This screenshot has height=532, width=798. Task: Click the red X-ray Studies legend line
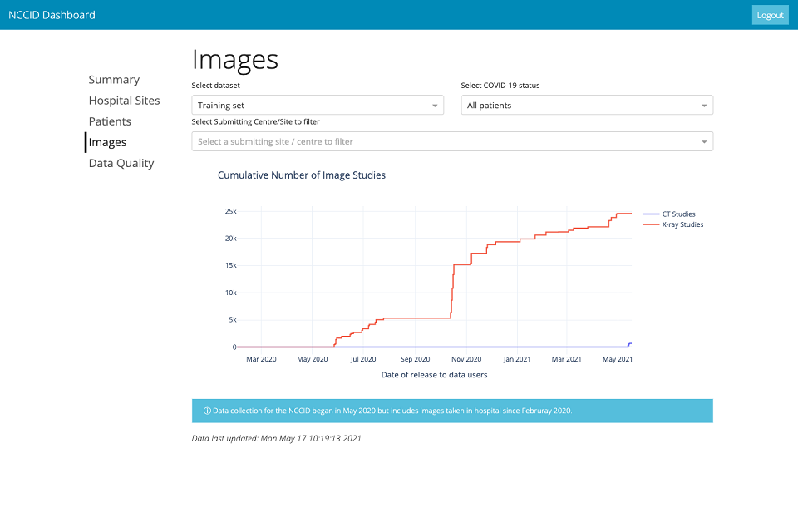[650, 224]
